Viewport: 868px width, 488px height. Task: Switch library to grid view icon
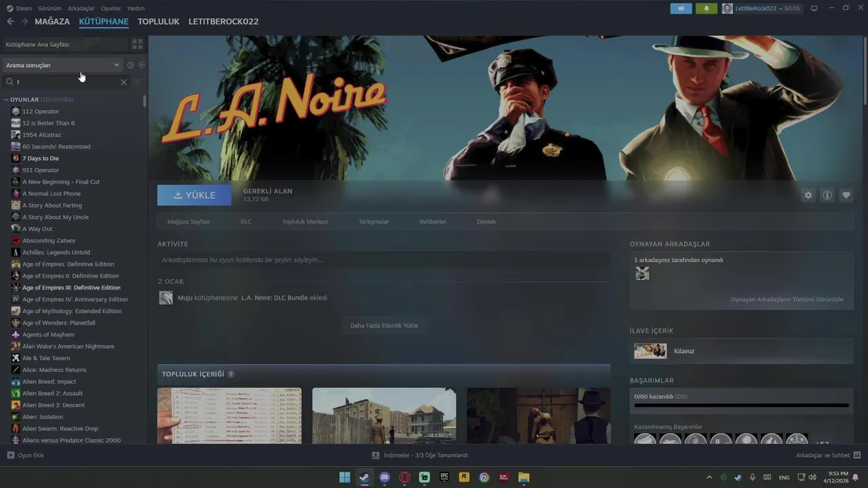(x=137, y=44)
